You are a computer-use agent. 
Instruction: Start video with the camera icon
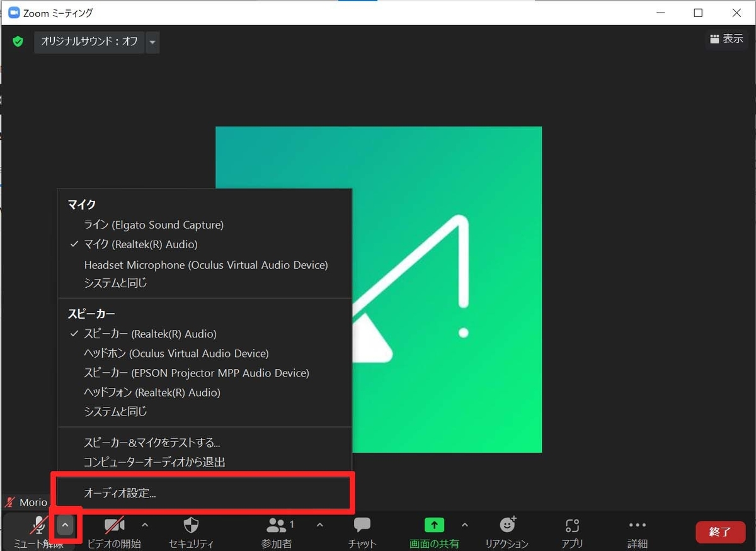click(114, 525)
